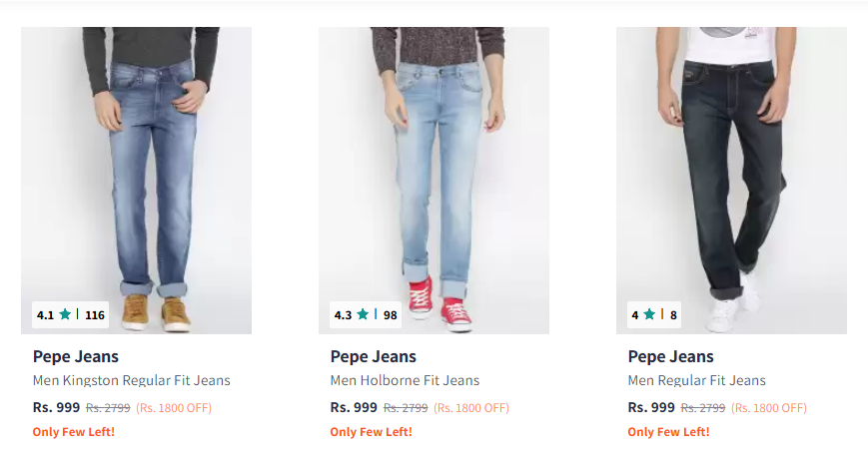Click the Pepe Jeans brand above Kingston jeans

coord(76,356)
